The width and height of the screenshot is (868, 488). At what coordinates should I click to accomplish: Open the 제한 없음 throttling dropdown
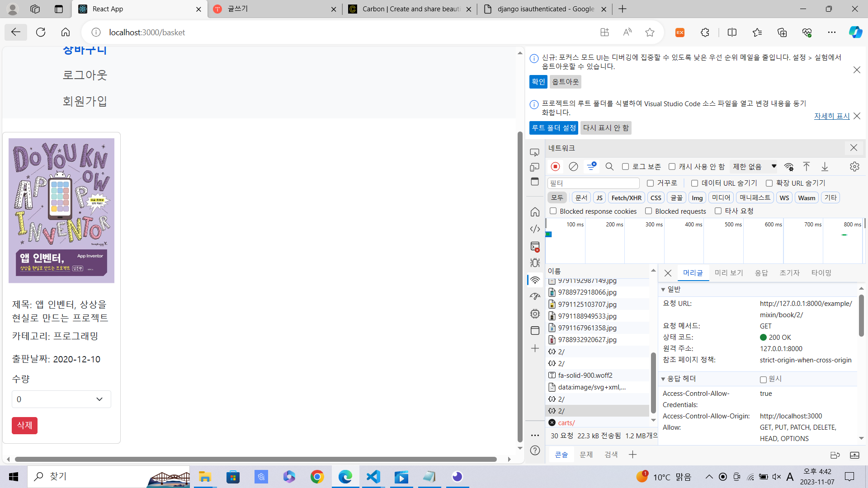click(x=754, y=167)
